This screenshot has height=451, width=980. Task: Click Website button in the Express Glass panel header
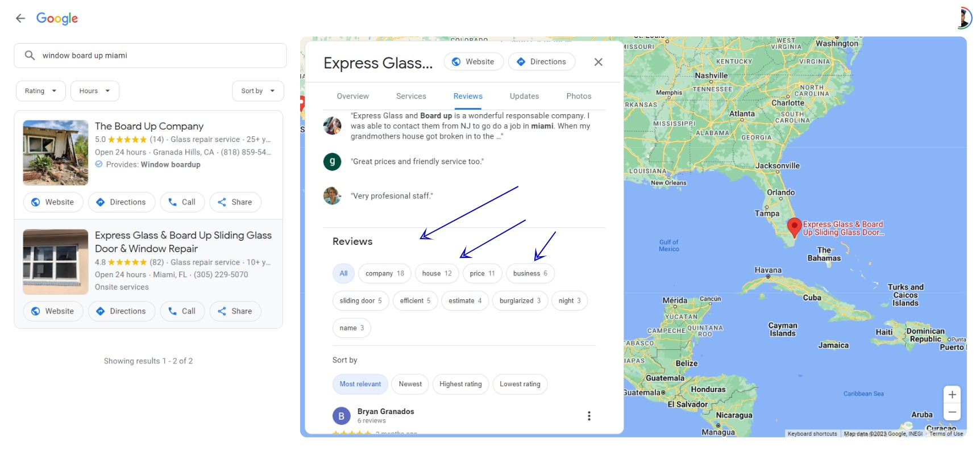click(474, 62)
